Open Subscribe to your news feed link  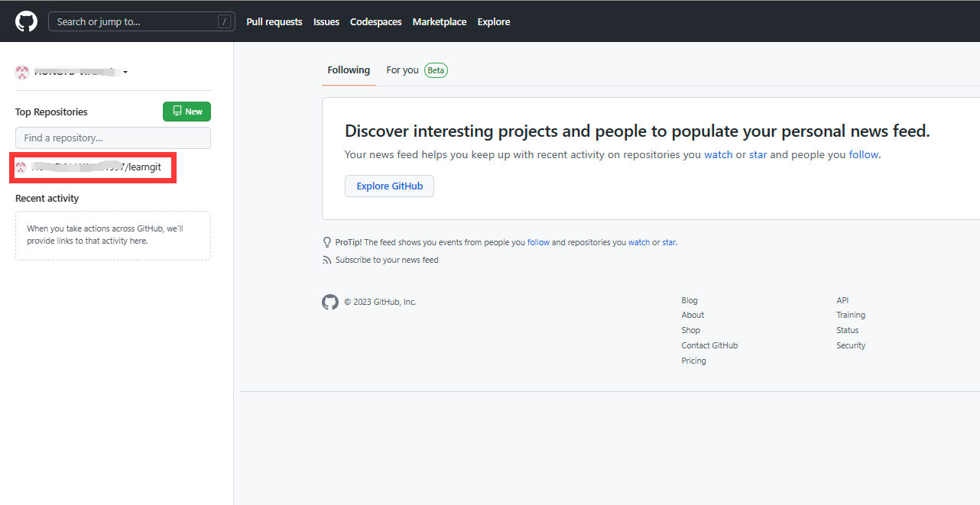pyautogui.click(x=387, y=260)
